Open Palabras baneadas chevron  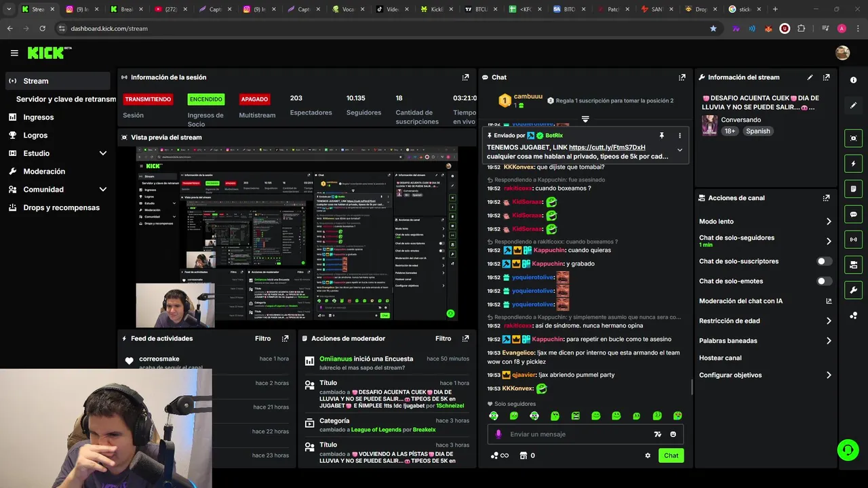click(829, 341)
